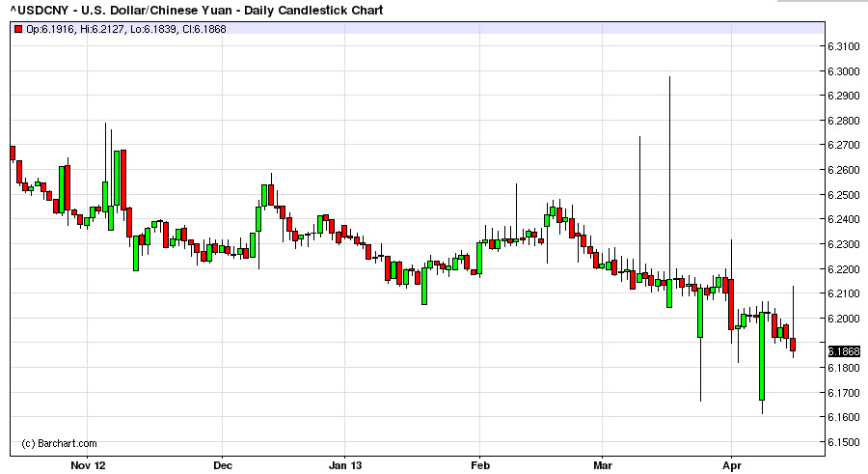Click the 6.2100 price axis label
Screen dimensions: 868x474
tap(844, 293)
